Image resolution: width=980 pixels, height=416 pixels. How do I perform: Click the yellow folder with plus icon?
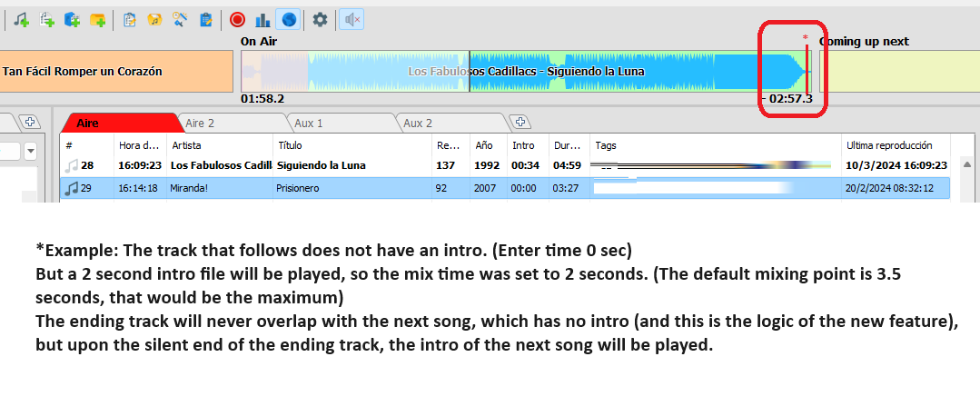[97, 19]
